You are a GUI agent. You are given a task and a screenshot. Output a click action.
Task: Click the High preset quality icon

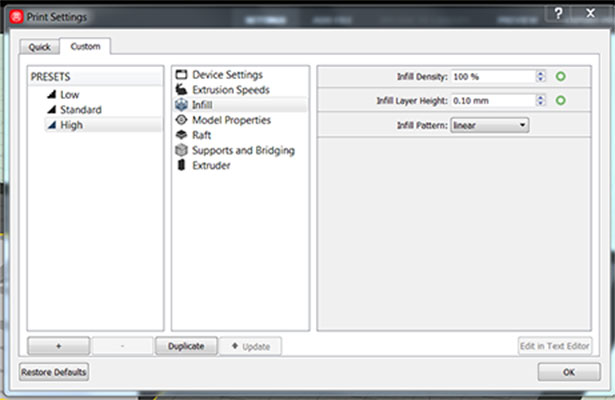click(x=51, y=125)
